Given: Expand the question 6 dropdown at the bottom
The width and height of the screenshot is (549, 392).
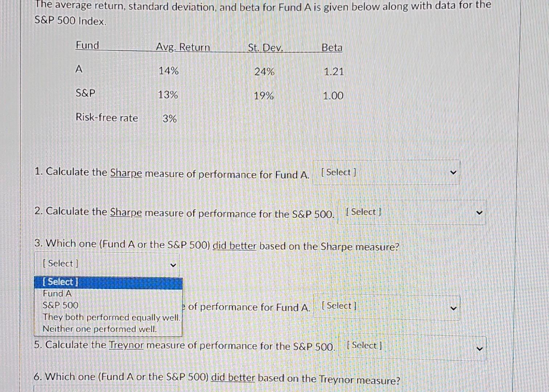Looking at the screenshot, I should [x=105, y=389].
